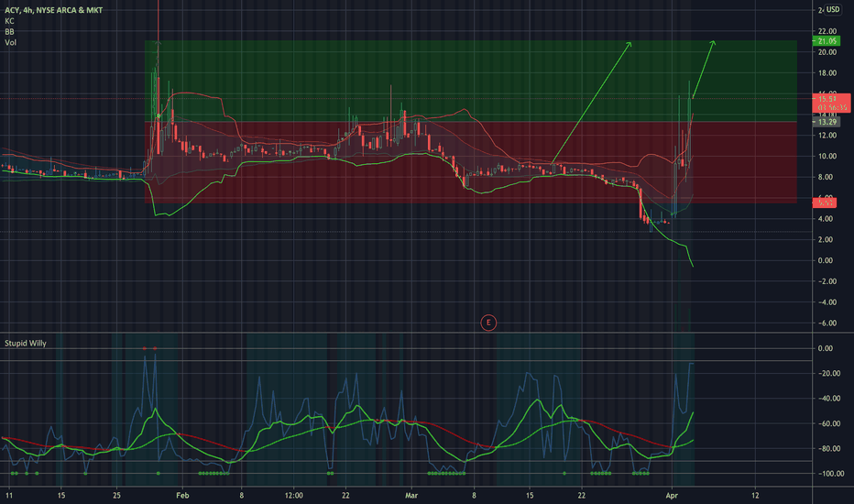854x504 pixels.
Task: Click the 18.00 price scale value
Action: [827, 73]
